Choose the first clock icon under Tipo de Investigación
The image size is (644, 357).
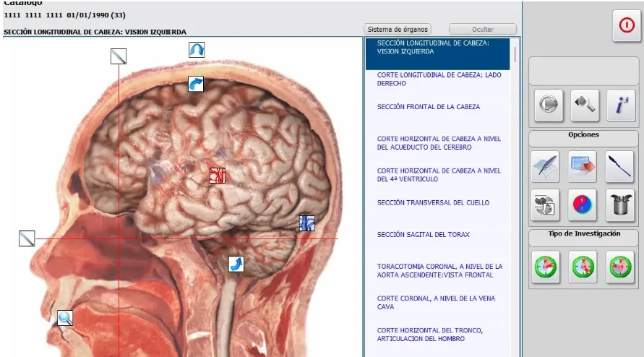[545, 267]
